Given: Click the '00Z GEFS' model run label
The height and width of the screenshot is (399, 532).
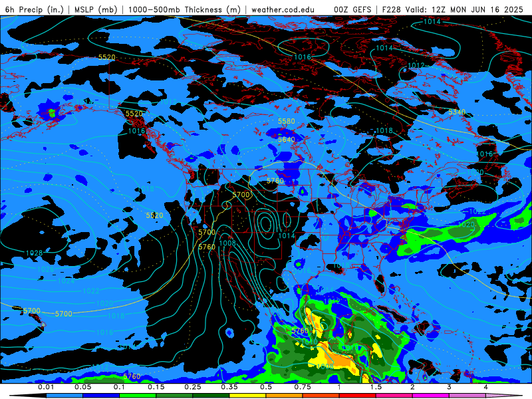Looking at the screenshot, I should pyautogui.click(x=352, y=9).
